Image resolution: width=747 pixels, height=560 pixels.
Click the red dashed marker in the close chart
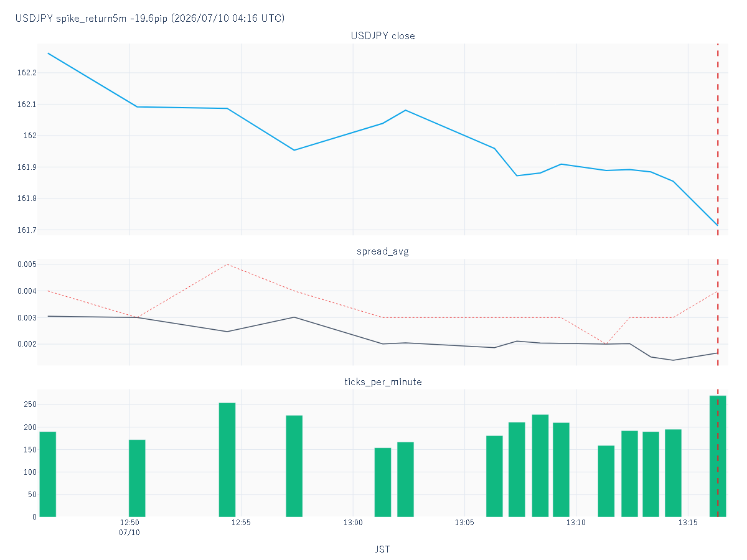click(x=718, y=139)
